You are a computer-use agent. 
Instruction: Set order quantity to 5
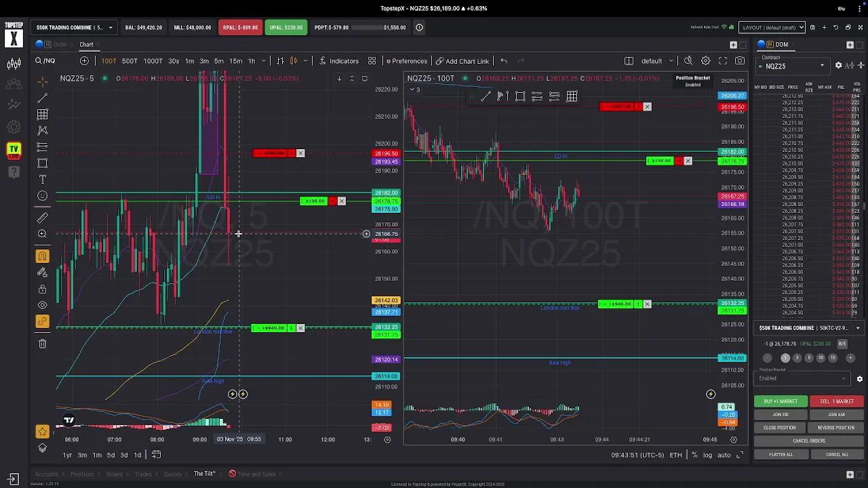point(808,358)
